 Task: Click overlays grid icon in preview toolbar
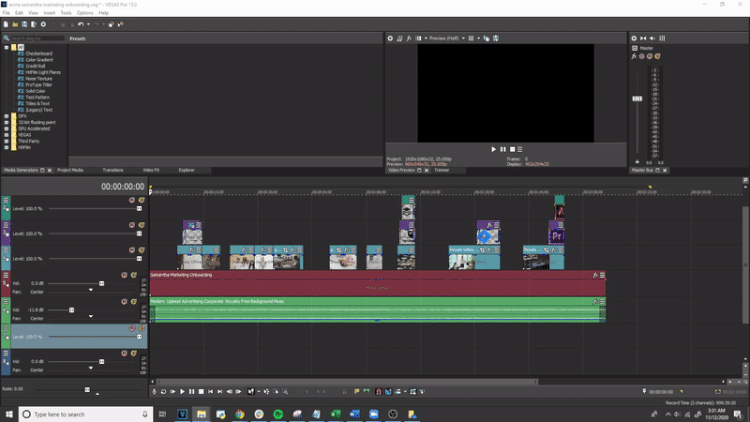coord(471,38)
